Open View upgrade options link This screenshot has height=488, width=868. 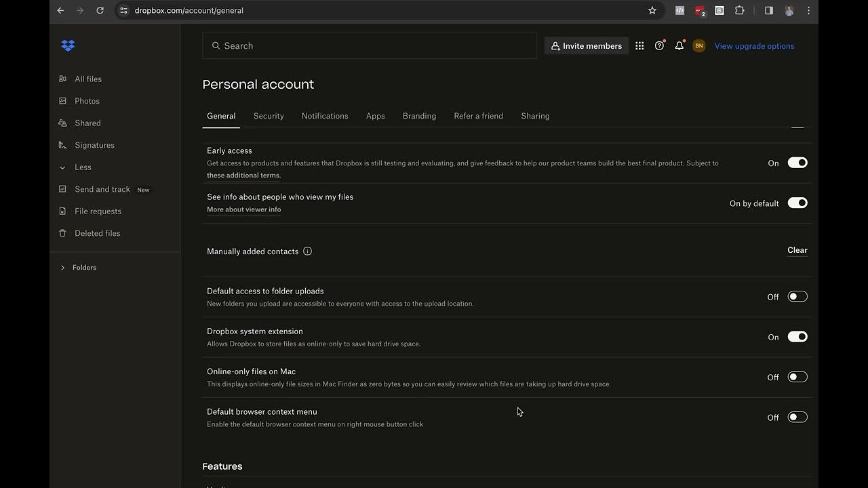click(x=754, y=46)
